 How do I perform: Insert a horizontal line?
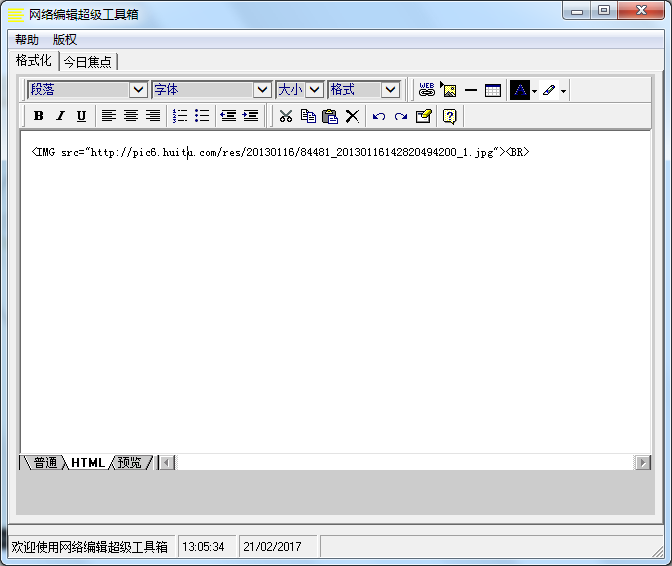471,90
